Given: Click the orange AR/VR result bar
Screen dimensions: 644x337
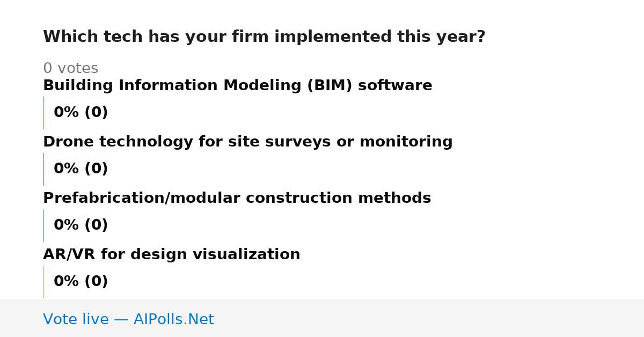Looking at the screenshot, I should (x=43, y=282).
